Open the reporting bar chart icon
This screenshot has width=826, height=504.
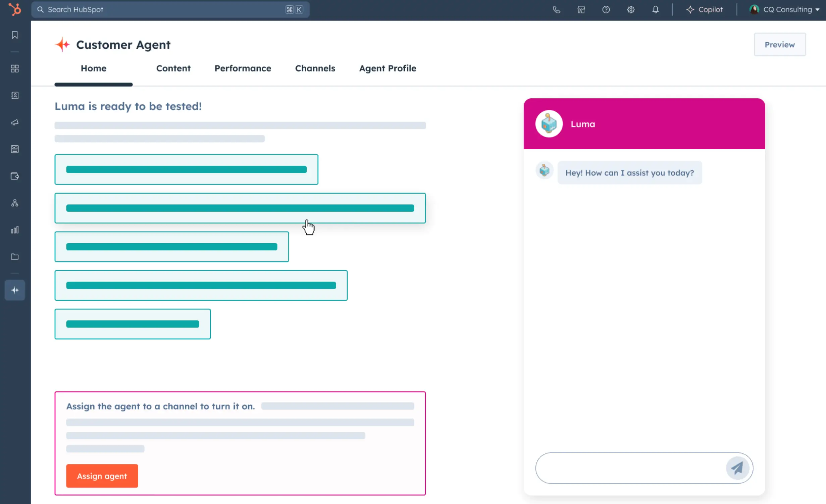pos(15,230)
